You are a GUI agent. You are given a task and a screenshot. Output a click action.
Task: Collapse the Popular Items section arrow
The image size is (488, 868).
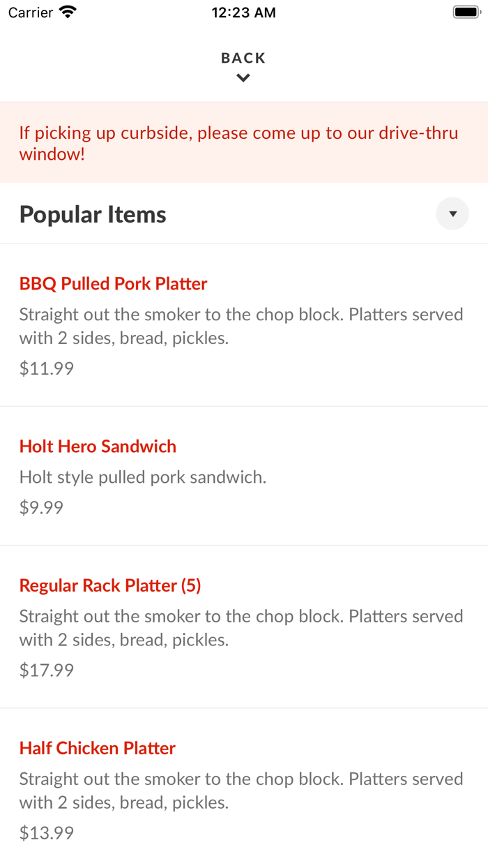pyautogui.click(x=452, y=214)
